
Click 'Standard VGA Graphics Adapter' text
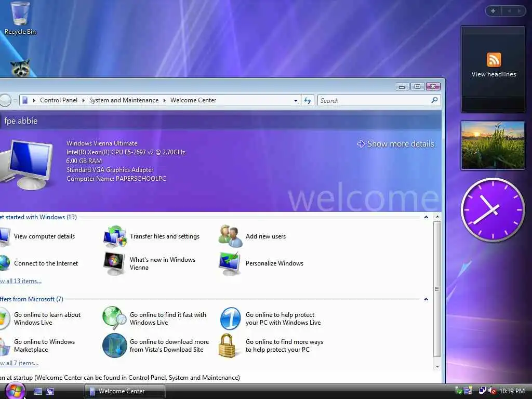pos(110,170)
